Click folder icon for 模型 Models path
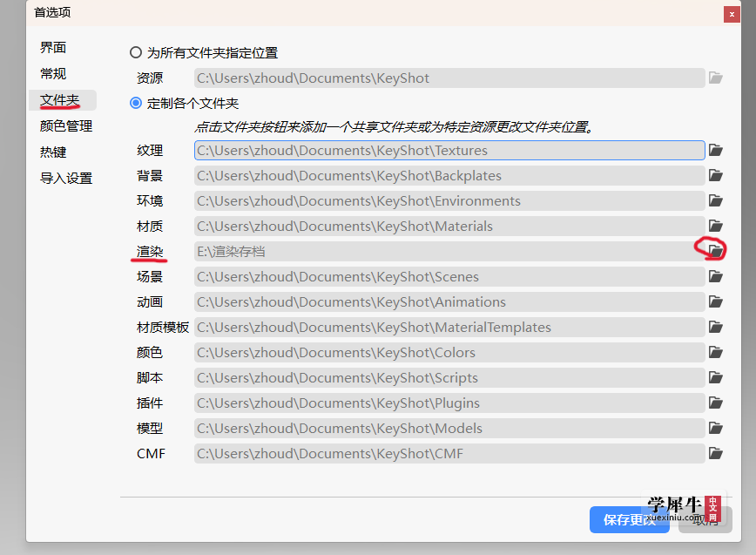Screen dimensions: 756x555 pos(716,428)
